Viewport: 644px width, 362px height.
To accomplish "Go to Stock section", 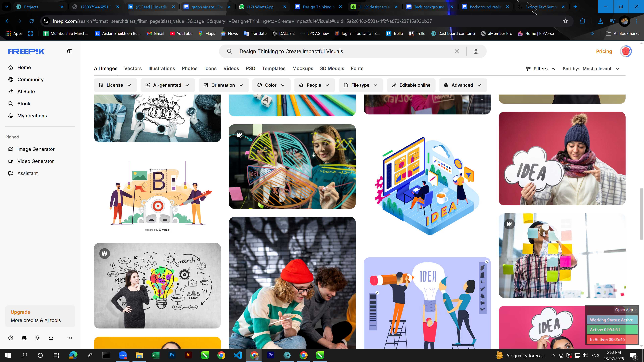I will coord(19,103).
